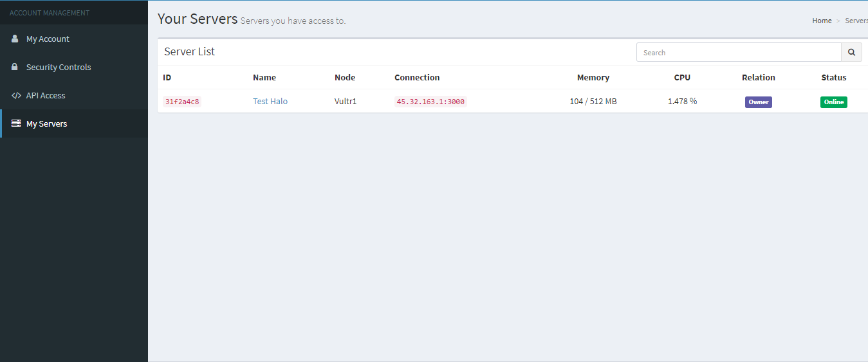Click the Servers breadcrumb item
This screenshot has height=362, width=868.
click(x=856, y=21)
